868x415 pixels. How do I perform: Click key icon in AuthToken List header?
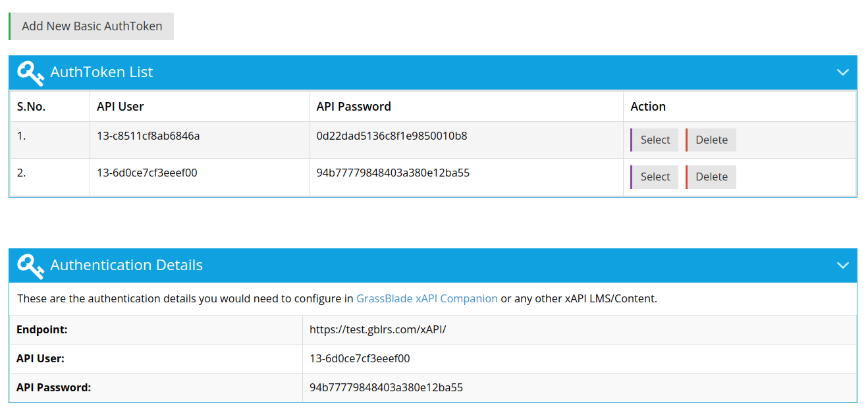pos(30,73)
